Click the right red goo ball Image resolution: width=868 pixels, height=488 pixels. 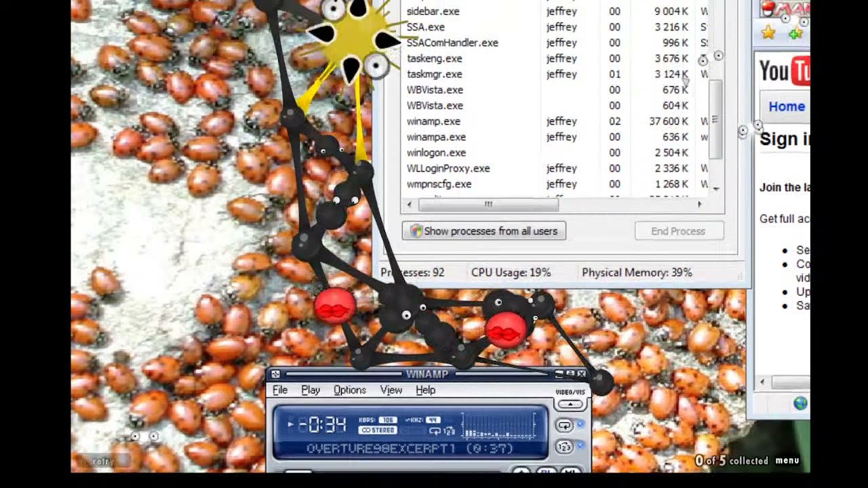(506, 330)
